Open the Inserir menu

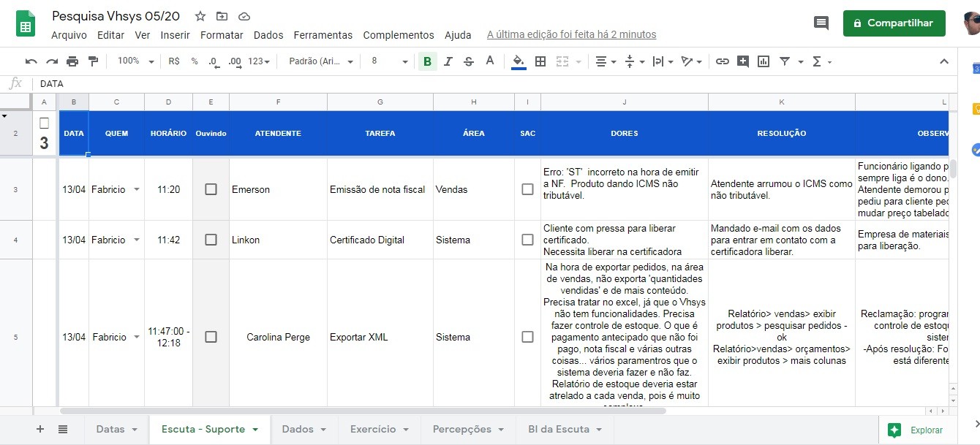click(x=175, y=35)
